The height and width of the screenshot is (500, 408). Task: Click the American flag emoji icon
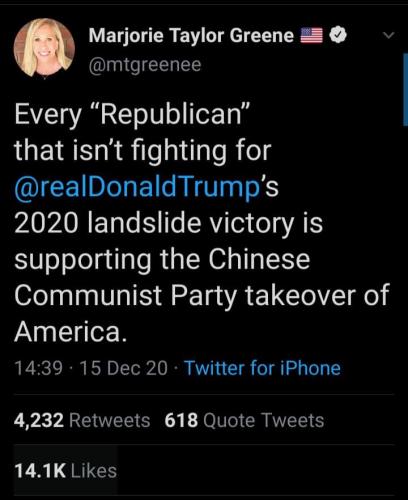(312, 35)
